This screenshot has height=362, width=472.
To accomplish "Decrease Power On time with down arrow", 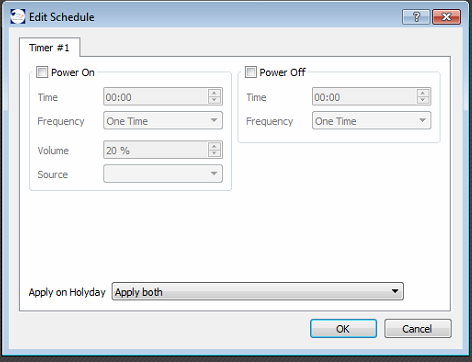I will click(x=214, y=100).
